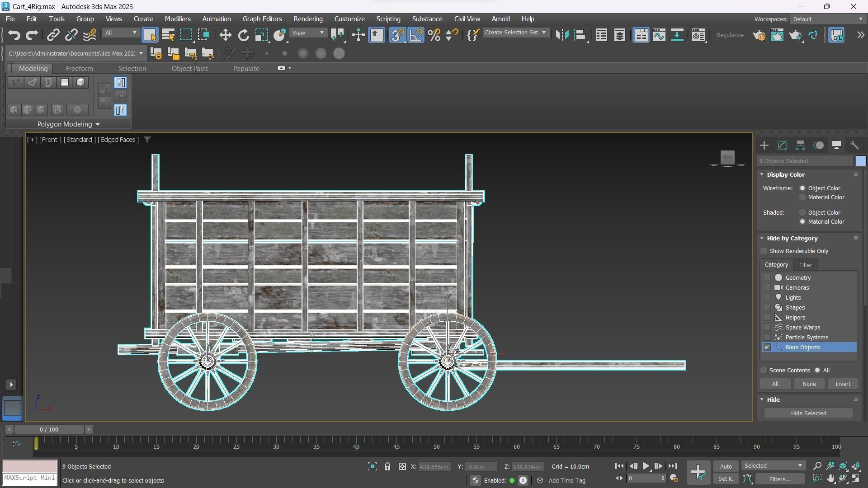The height and width of the screenshot is (488, 868).
Task: Open the Rendering menu
Action: pos(308,19)
